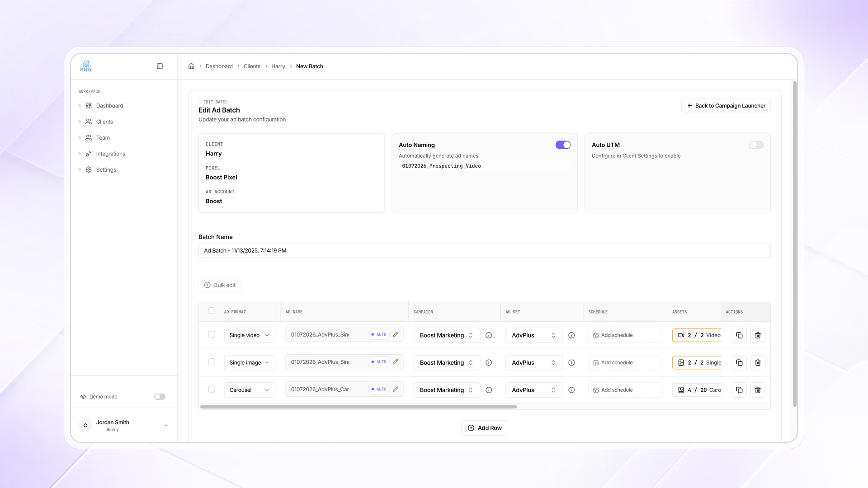Open the Boost Marketing campaign dropdown in the Single image row

point(447,362)
